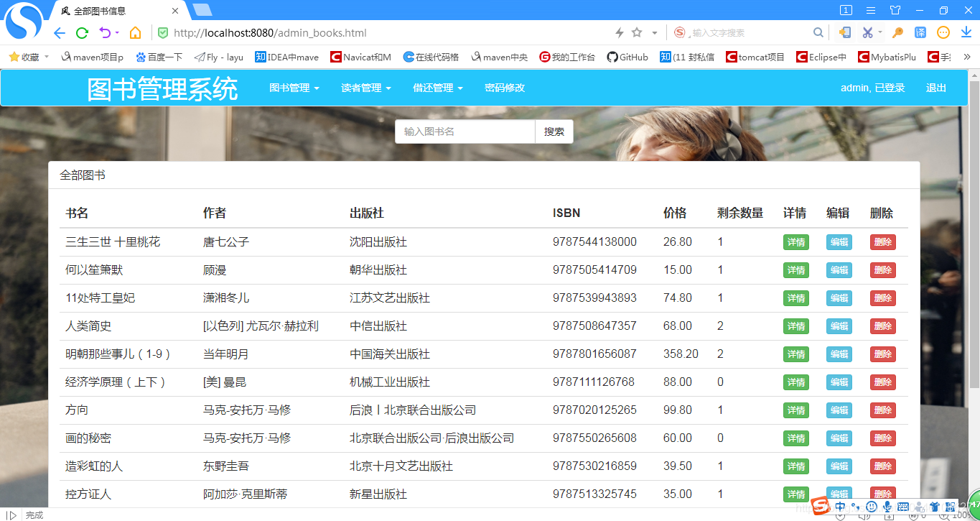Expand the address bar star dropdown arrow
This screenshot has height=521, width=980.
(654, 33)
